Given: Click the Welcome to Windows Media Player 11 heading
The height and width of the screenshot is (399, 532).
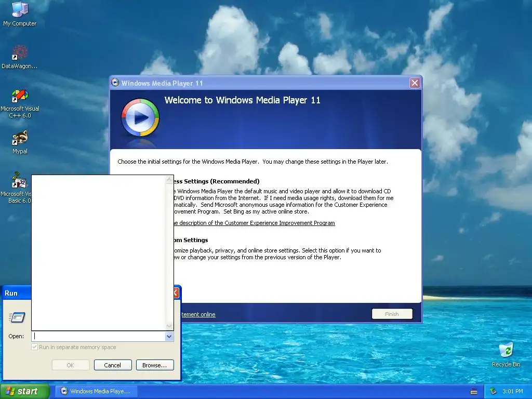Looking at the screenshot, I should (x=242, y=100).
